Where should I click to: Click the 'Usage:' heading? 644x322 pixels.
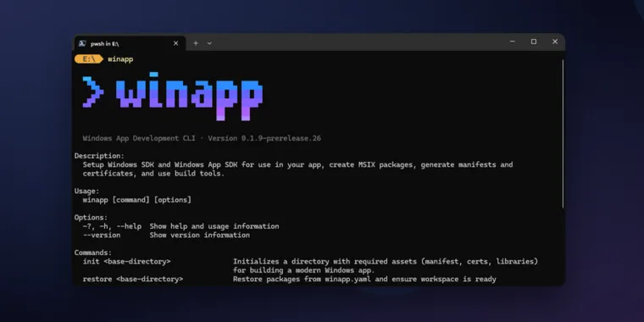tap(86, 191)
